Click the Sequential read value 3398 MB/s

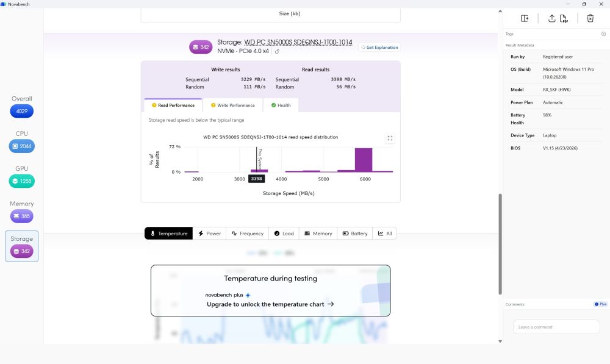click(x=343, y=79)
